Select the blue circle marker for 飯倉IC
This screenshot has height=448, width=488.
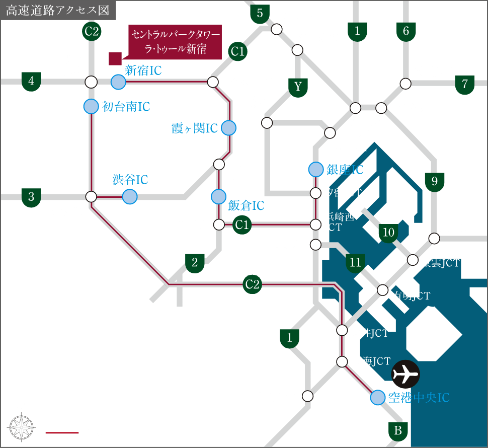click(x=218, y=197)
